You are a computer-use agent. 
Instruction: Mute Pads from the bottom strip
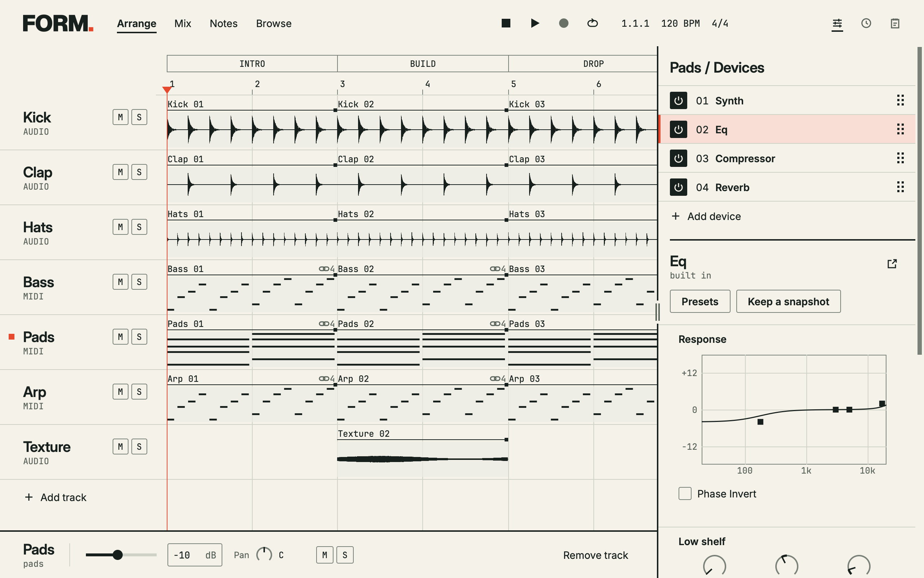(324, 555)
